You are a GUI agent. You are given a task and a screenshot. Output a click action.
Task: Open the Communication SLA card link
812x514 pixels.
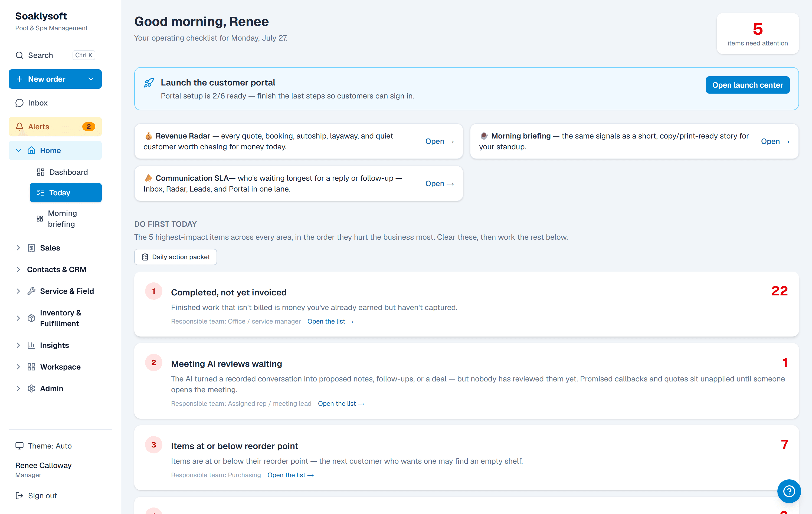[x=439, y=184]
